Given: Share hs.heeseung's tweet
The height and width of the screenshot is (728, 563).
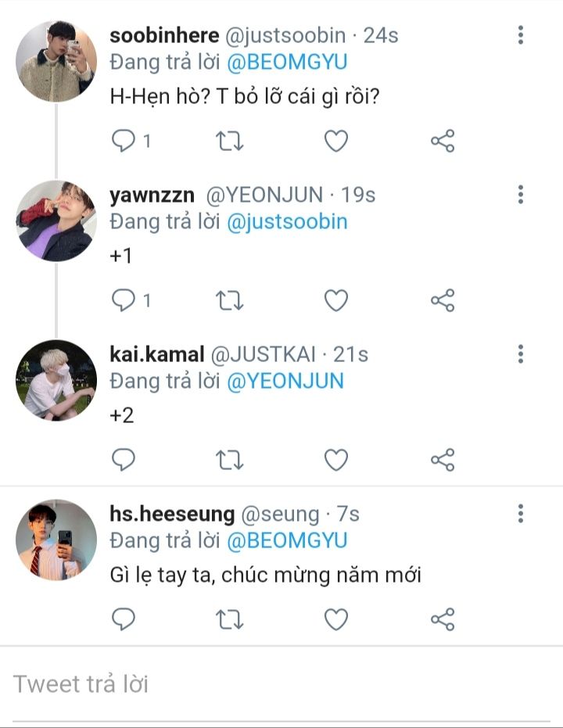Looking at the screenshot, I should pyautogui.click(x=443, y=619).
